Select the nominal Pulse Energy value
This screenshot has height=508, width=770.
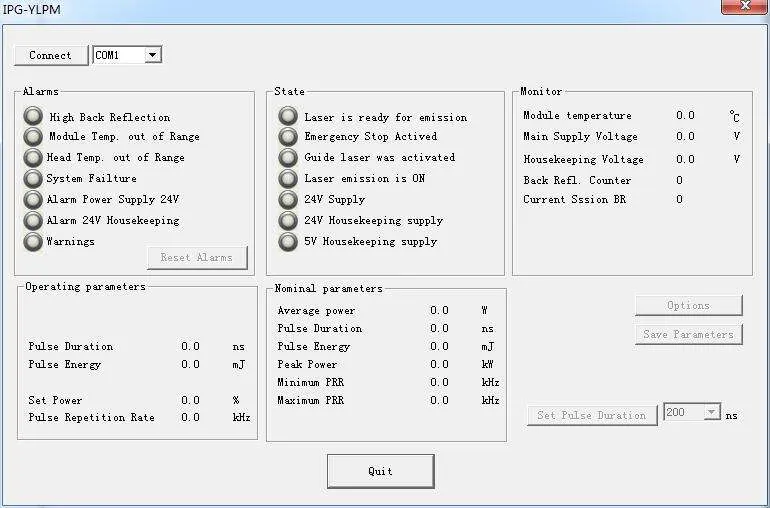[439, 346]
